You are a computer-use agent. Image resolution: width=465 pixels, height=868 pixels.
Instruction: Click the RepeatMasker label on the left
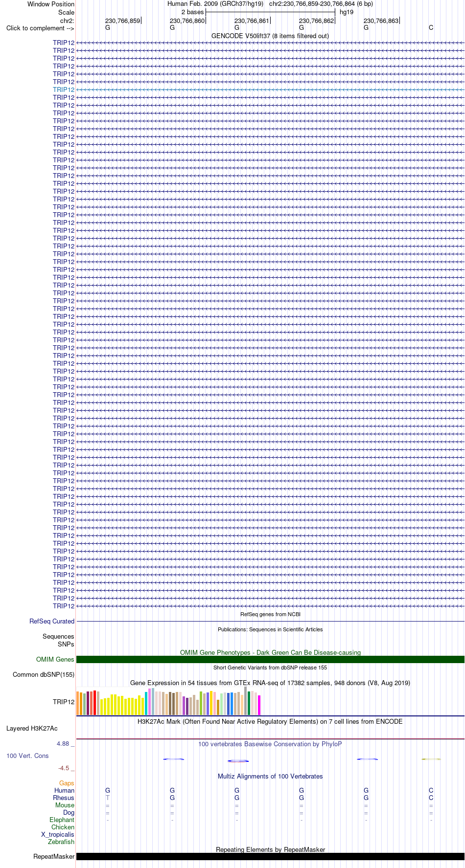54,857
